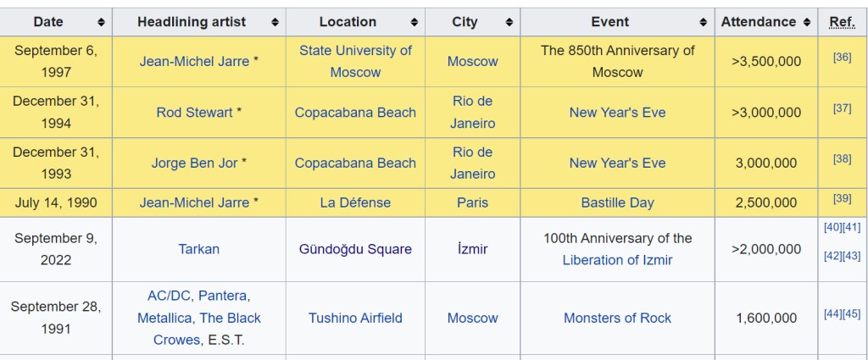Image resolution: width=868 pixels, height=360 pixels.
Task: Jump to reference footnote 36
Action: pos(842,57)
